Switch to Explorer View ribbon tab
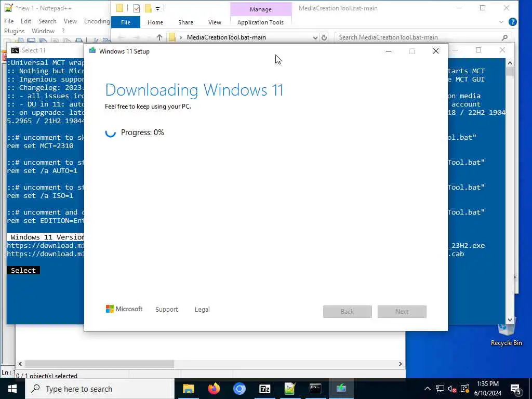The width and height of the screenshot is (532, 399). [x=215, y=22]
